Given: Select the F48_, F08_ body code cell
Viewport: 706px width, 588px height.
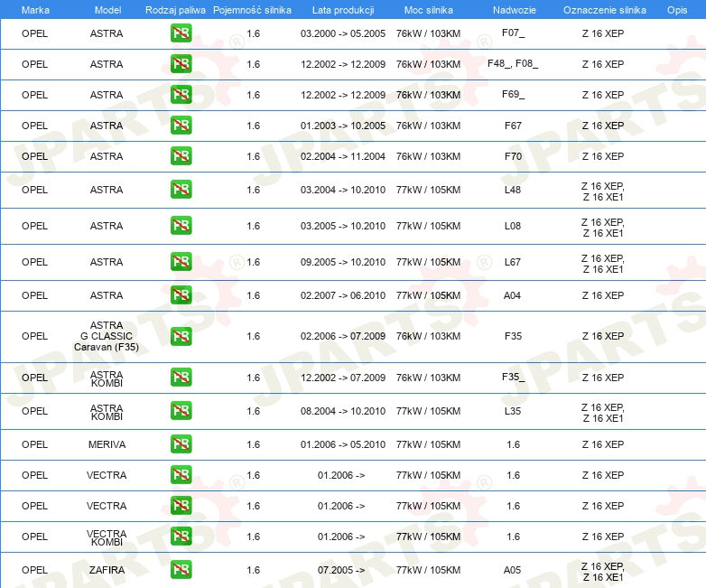Looking at the screenshot, I should point(513,64).
